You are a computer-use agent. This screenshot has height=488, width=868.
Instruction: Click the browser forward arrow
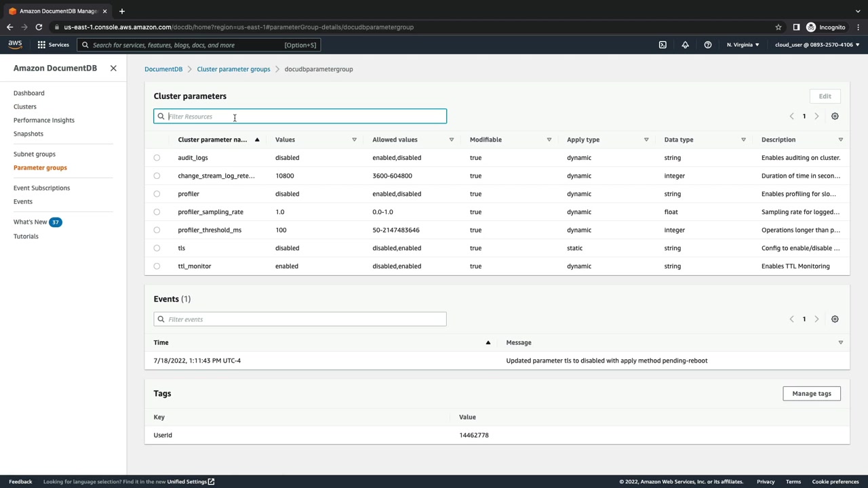click(24, 27)
